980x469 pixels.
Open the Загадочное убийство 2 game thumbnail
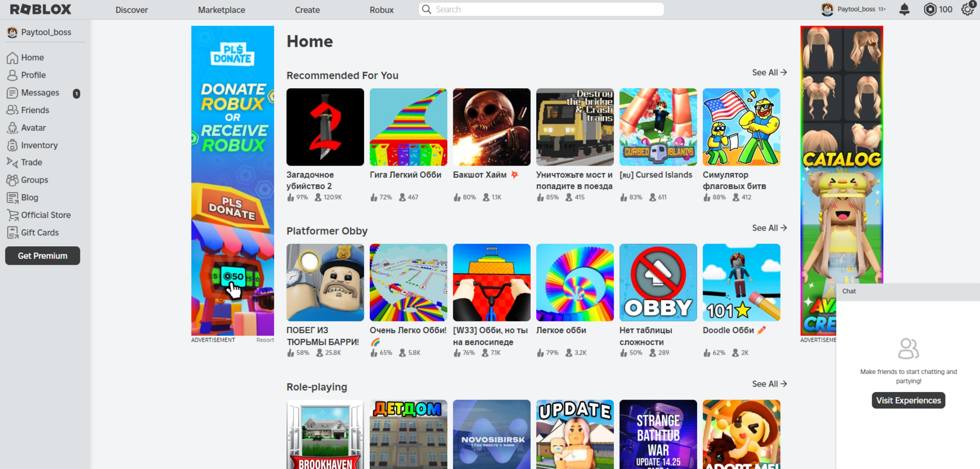click(325, 127)
